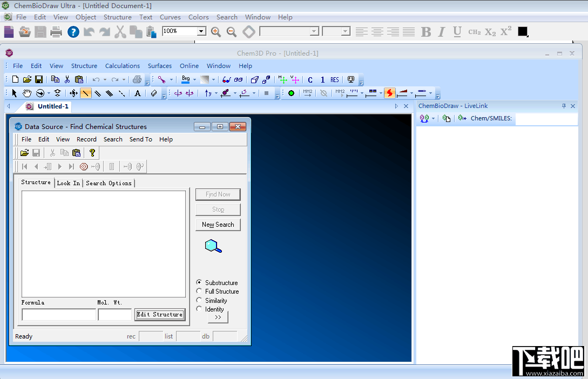Click the help question mark in ChemBioDraw toolbar
The height and width of the screenshot is (379, 588).
(x=73, y=32)
